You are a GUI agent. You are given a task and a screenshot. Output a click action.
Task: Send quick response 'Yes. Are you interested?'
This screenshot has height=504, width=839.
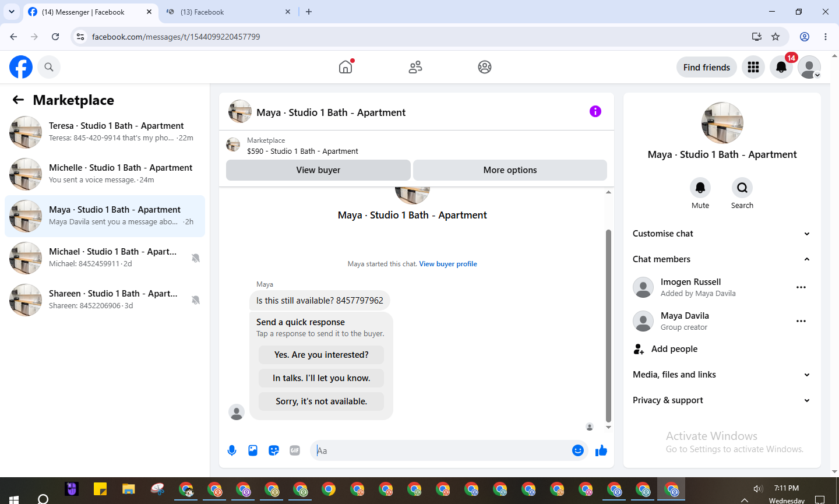pos(322,355)
